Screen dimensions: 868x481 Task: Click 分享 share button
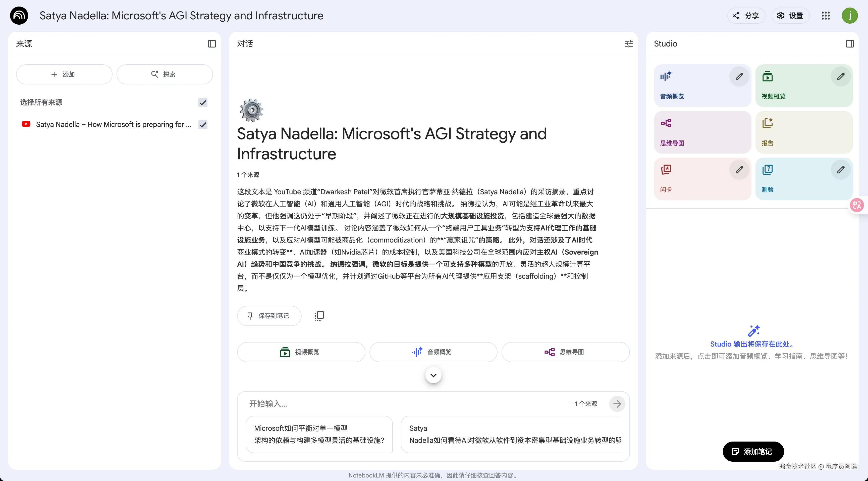(x=746, y=16)
